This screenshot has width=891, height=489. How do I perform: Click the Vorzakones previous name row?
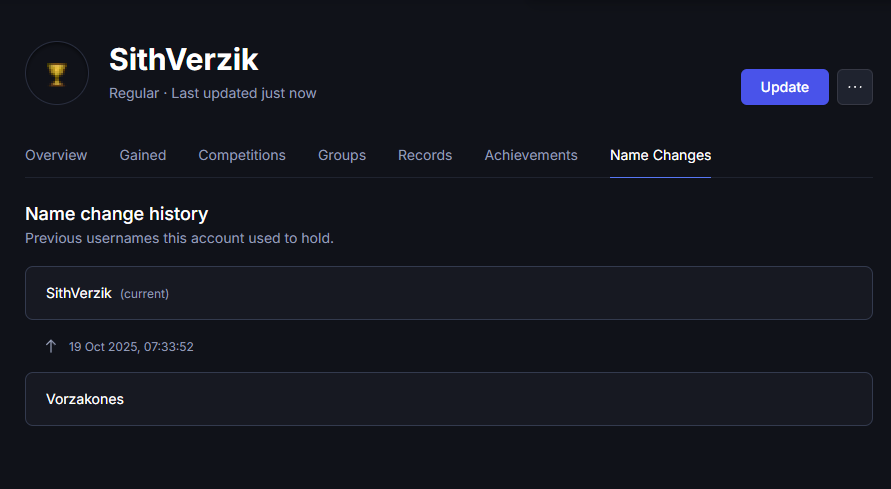click(448, 399)
